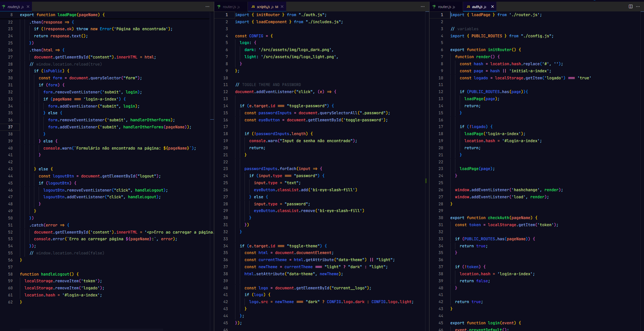Click line number 30 in auth.js editor
The height and width of the screenshot is (331, 644).
coord(441,218)
